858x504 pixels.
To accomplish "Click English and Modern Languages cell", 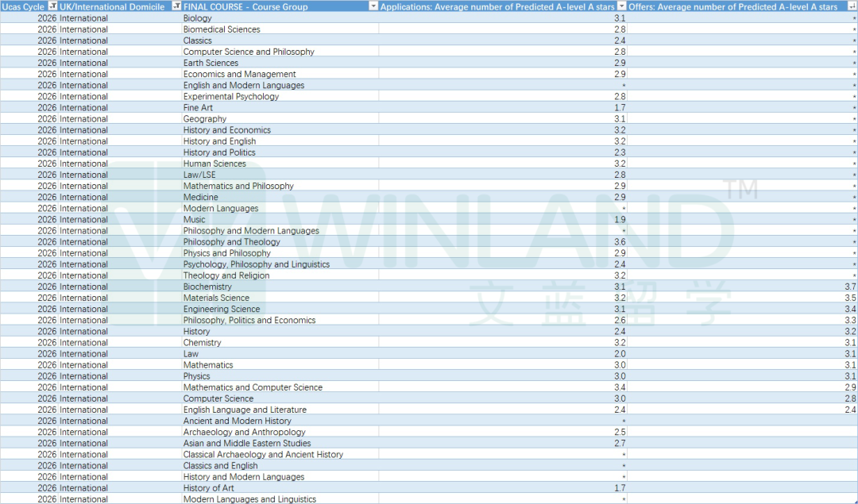I will pyautogui.click(x=280, y=85).
